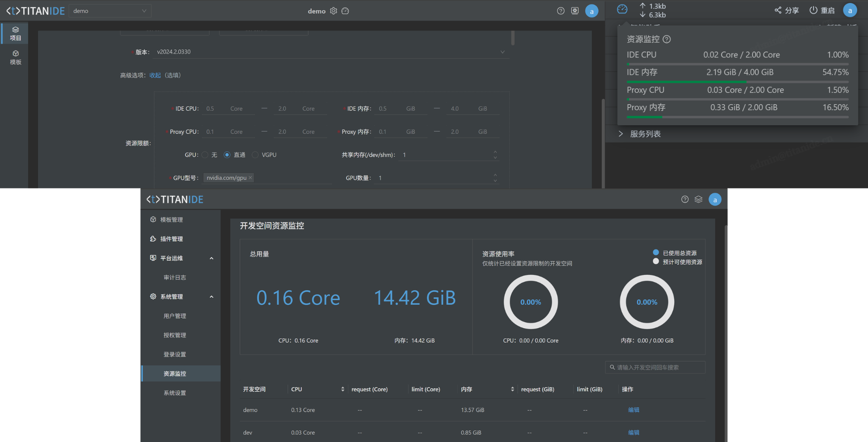Select the GPU 无 radio option
868x442 pixels.
[x=205, y=155]
